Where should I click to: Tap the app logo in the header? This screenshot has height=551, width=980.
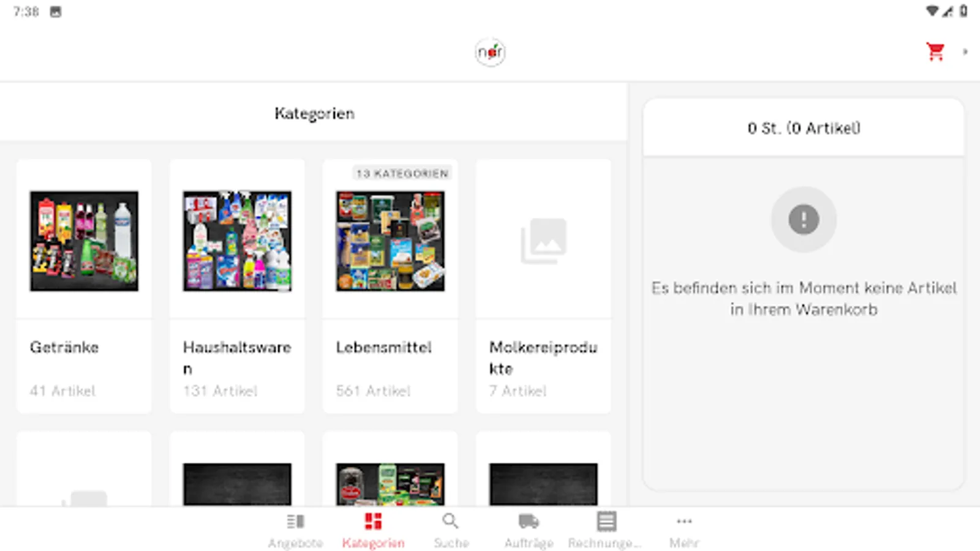(490, 53)
